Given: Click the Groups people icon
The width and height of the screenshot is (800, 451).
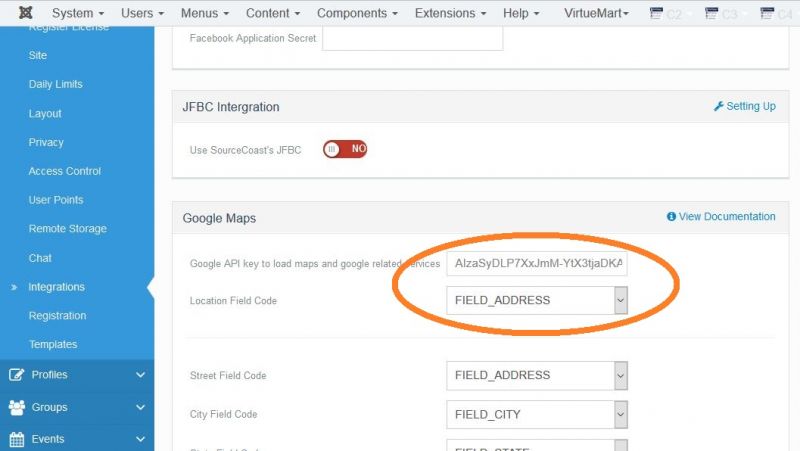Looking at the screenshot, I should (16, 407).
